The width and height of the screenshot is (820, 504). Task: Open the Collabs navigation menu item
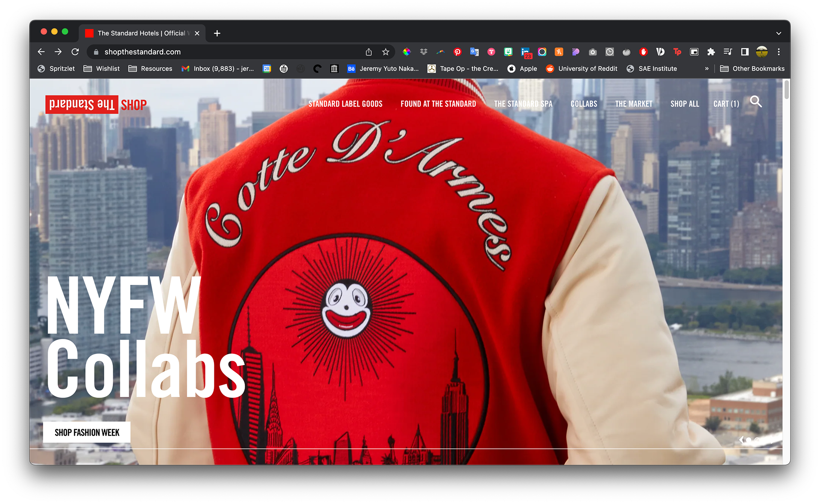coord(584,104)
